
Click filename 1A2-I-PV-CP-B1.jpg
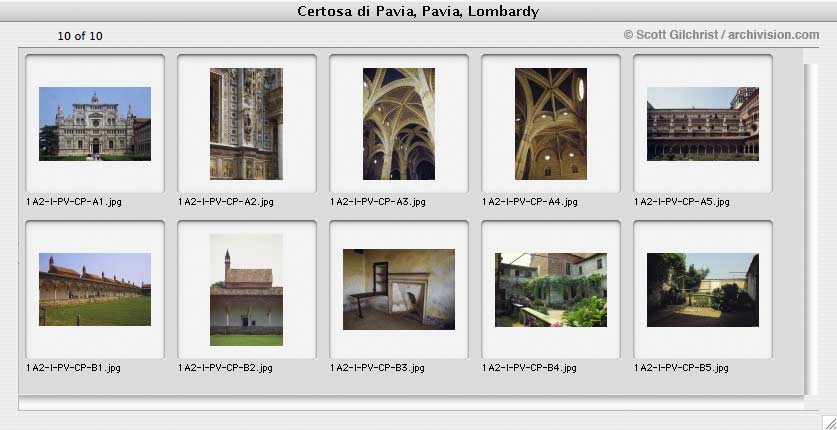click(73, 368)
